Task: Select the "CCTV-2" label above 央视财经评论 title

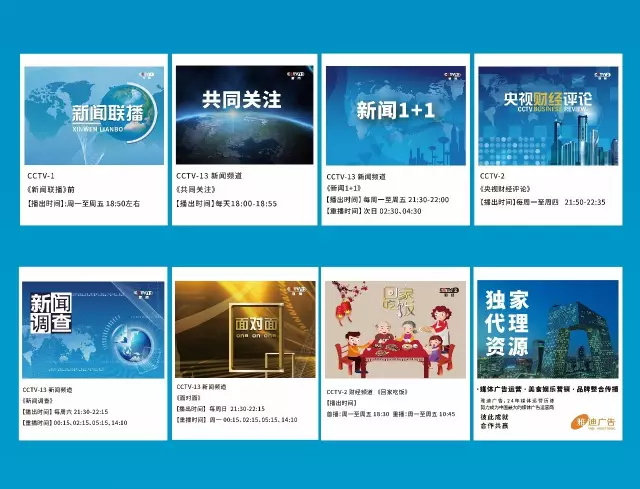Action: point(492,176)
